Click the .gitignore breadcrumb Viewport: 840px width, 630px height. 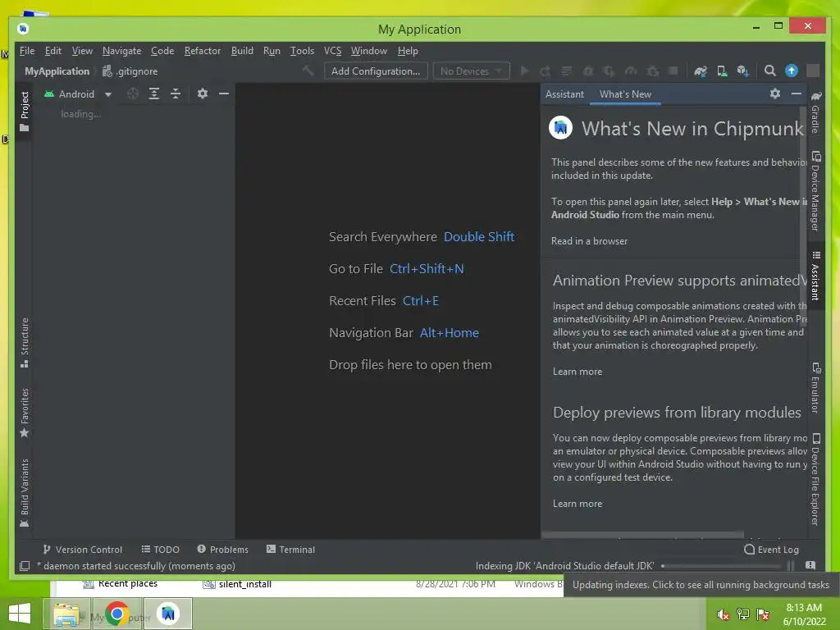130,71
